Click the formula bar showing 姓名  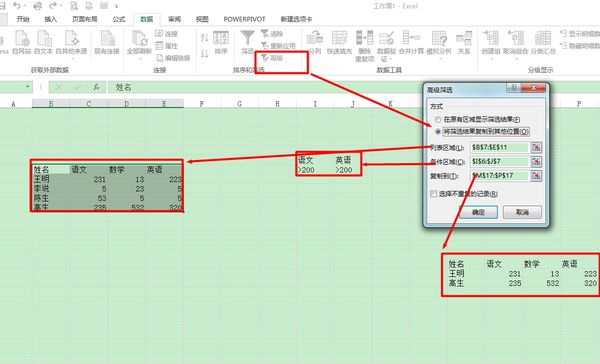point(354,87)
